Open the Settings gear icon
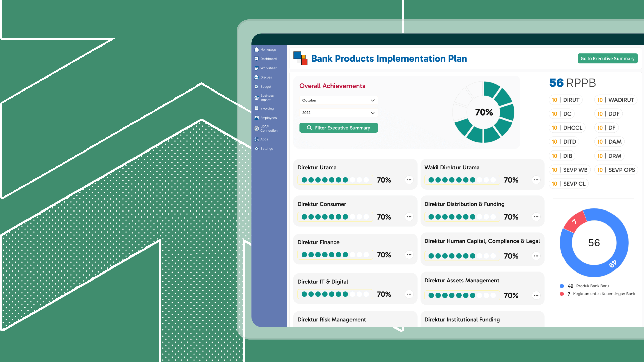The width and height of the screenshot is (644, 362). (x=257, y=149)
